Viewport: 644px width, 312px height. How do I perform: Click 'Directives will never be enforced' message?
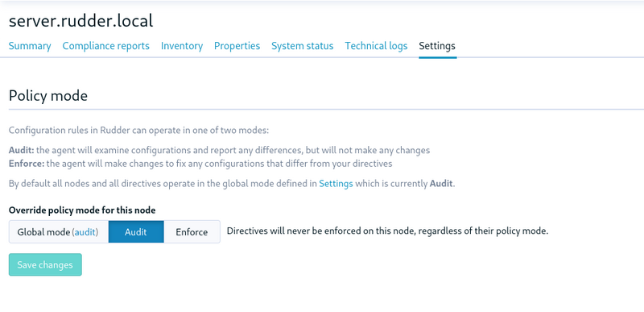tap(387, 231)
